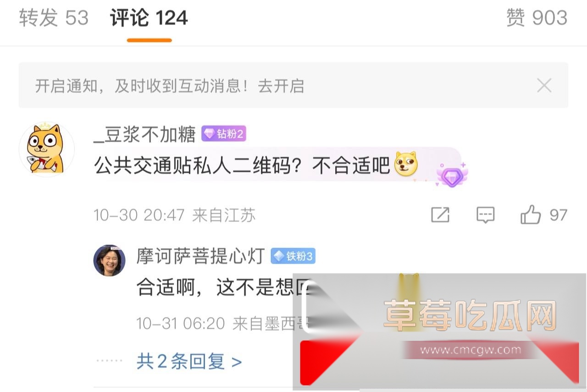Tap the 钻粉2 fan badge

click(x=224, y=134)
